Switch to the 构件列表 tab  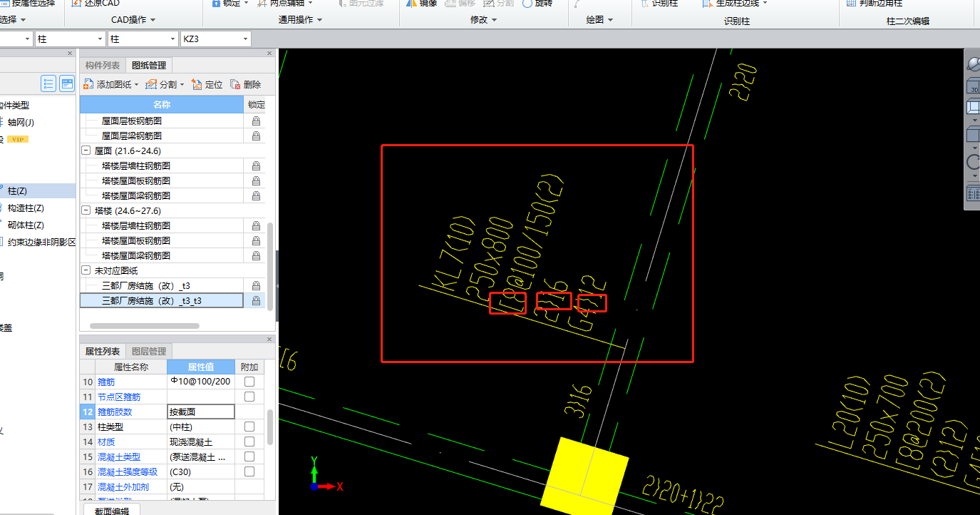point(103,66)
